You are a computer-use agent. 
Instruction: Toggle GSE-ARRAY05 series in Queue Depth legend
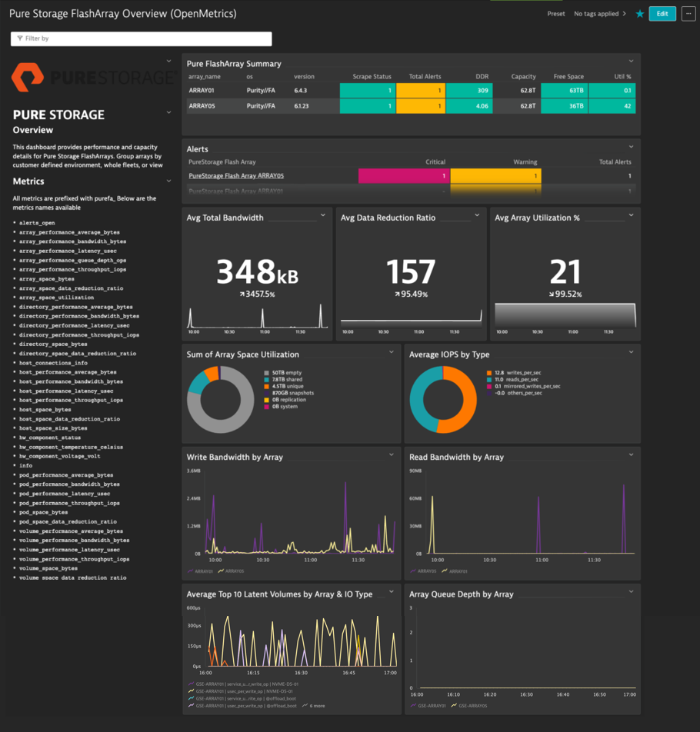click(x=468, y=706)
